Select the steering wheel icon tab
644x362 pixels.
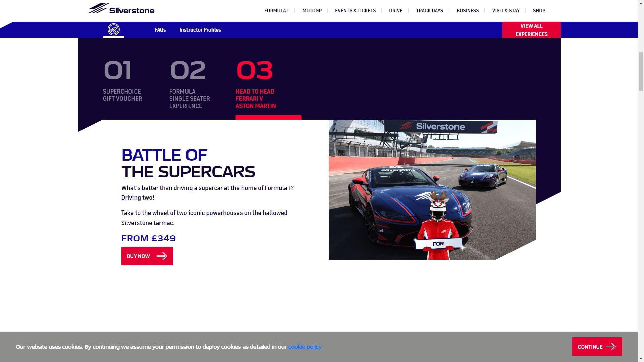pyautogui.click(x=114, y=29)
